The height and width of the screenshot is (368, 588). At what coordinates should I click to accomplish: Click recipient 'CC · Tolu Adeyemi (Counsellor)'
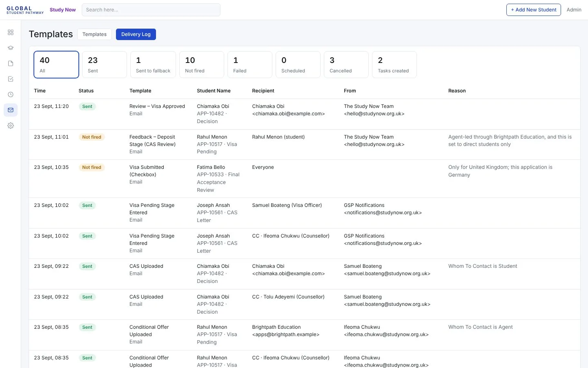coord(288,297)
